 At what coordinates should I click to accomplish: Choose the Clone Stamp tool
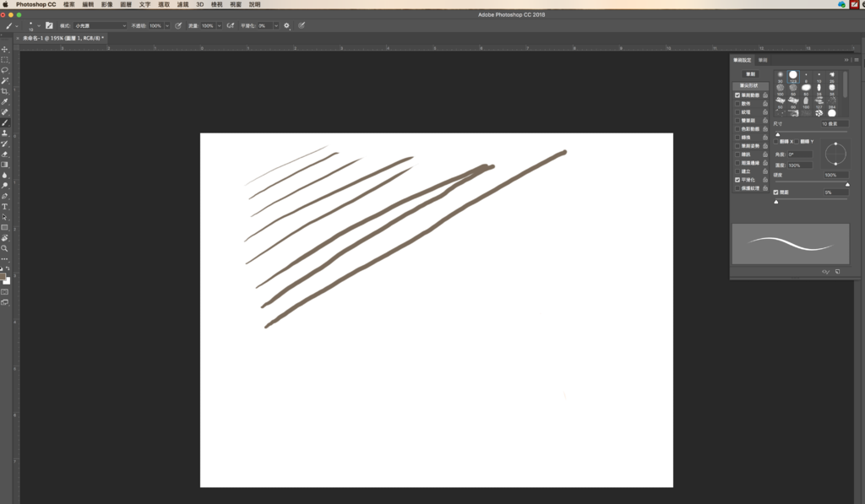tap(5, 133)
